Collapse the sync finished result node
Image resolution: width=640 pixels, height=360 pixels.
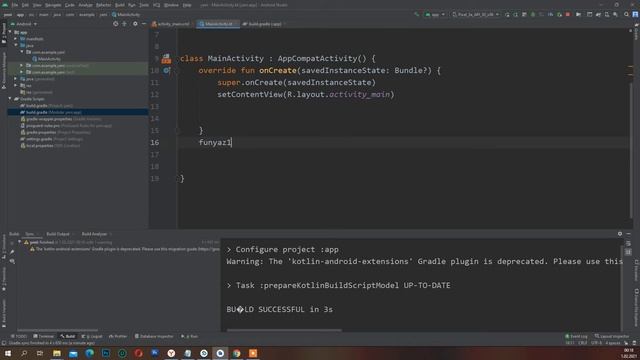pyautogui.click(x=20, y=242)
